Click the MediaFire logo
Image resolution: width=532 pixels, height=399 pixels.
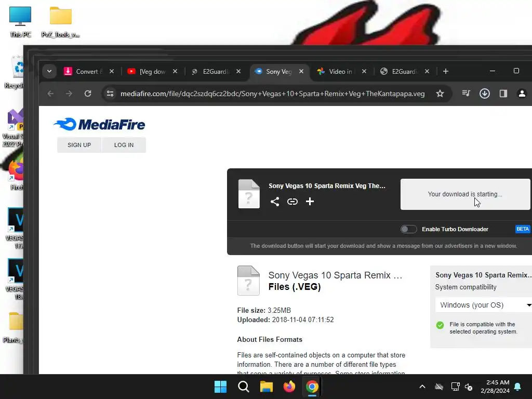(99, 125)
